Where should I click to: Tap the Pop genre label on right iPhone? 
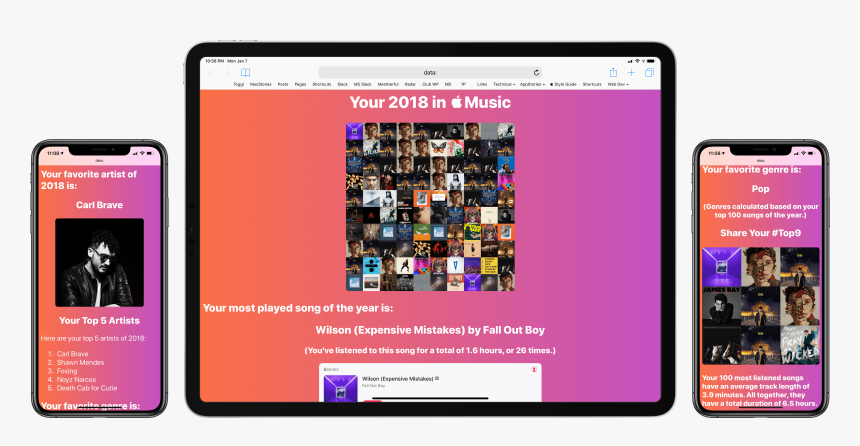tap(760, 189)
